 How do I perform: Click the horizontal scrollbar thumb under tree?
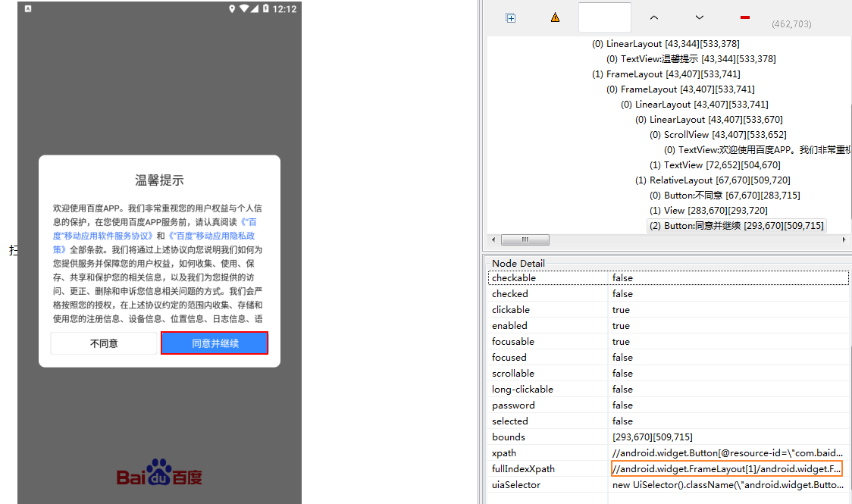525,239
